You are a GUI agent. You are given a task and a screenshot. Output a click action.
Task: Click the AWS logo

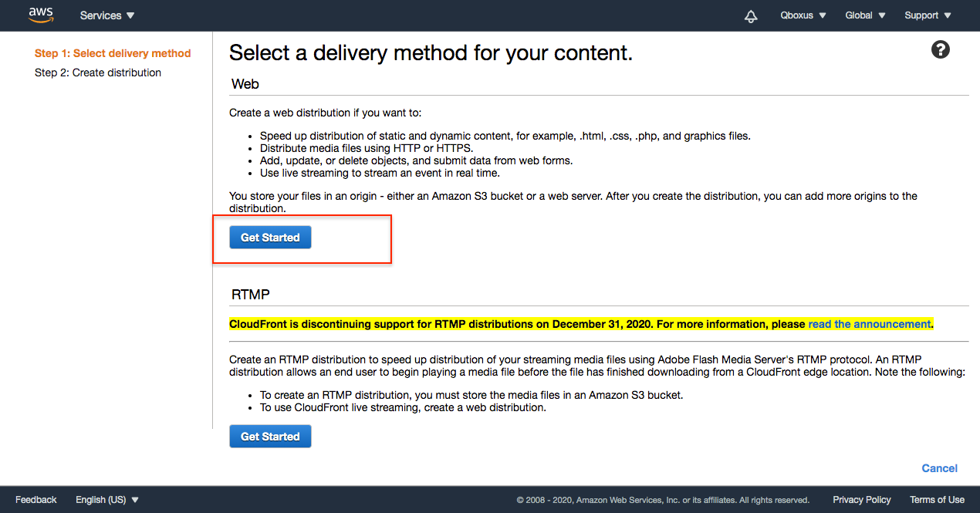pos(40,15)
